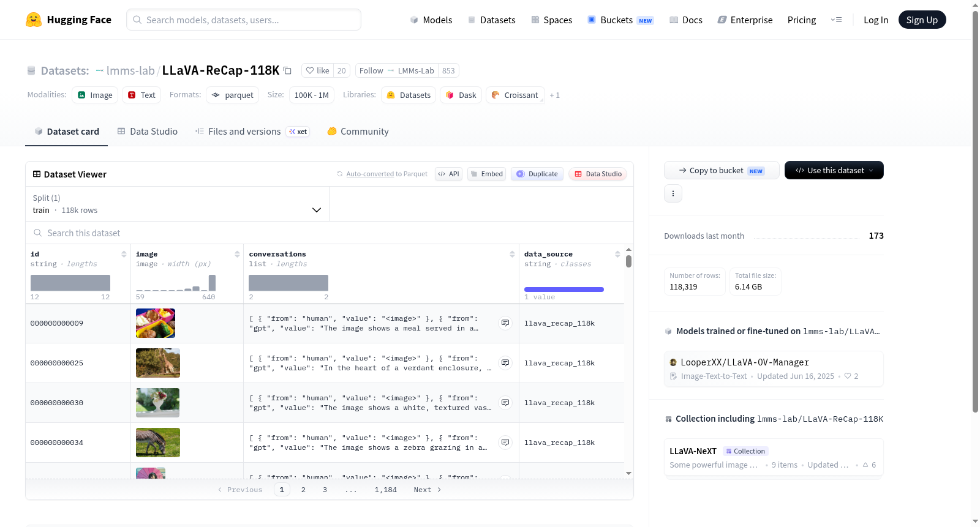Image resolution: width=980 pixels, height=527 pixels.
Task: Toggle sort on data_source column
Action: (617, 254)
